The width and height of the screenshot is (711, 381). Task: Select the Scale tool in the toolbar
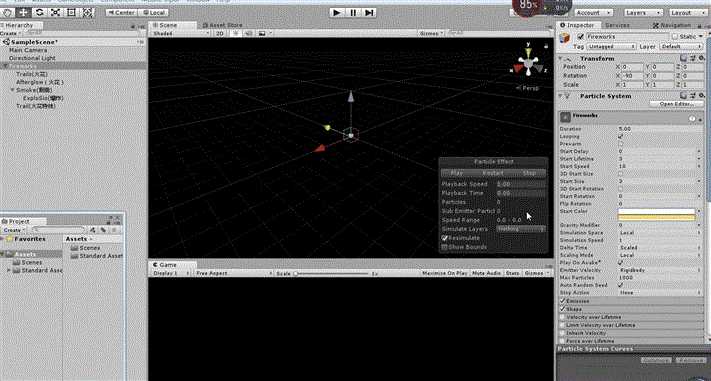(x=55, y=12)
